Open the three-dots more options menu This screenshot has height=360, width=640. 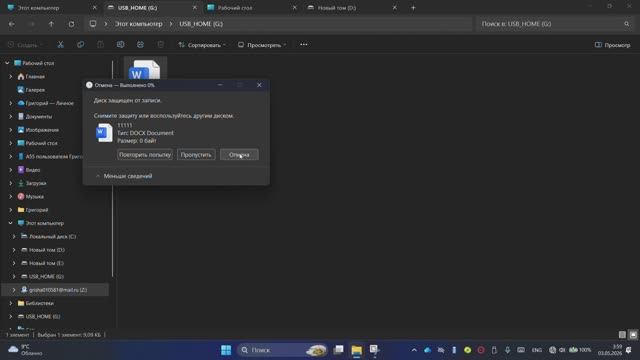[x=304, y=44]
